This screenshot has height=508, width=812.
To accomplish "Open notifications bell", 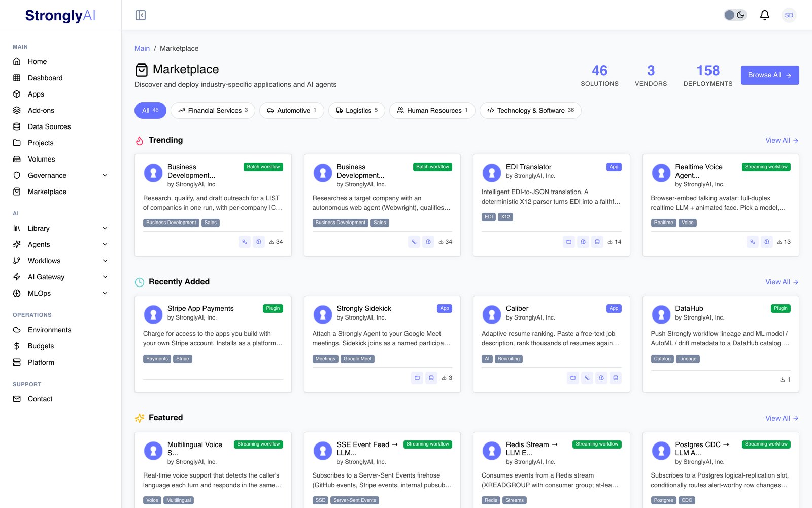I will click(764, 15).
